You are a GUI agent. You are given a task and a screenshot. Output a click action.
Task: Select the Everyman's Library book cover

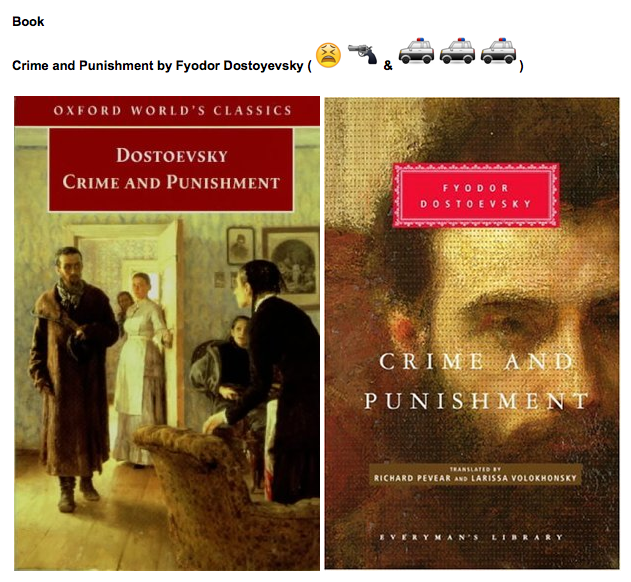(x=472, y=333)
